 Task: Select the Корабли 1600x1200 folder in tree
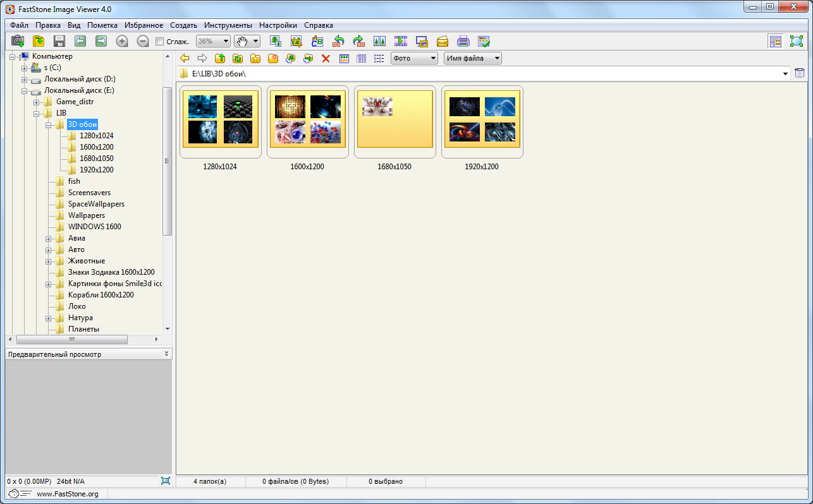101,295
